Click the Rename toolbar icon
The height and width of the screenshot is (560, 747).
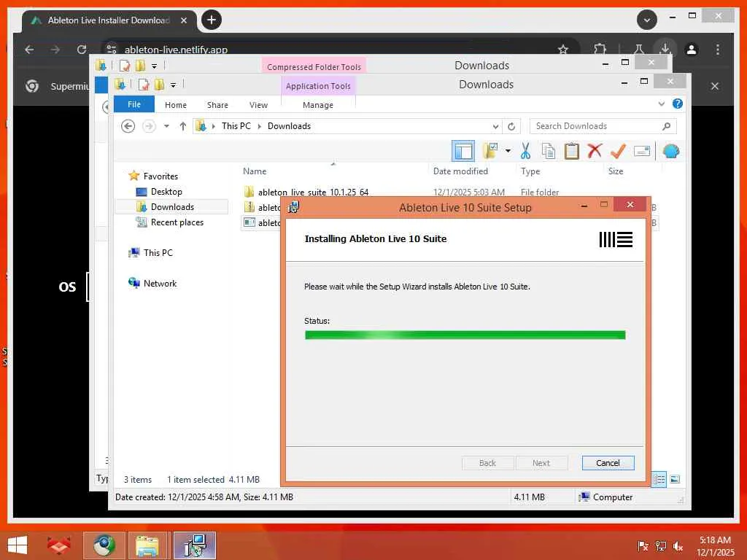(642, 151)
